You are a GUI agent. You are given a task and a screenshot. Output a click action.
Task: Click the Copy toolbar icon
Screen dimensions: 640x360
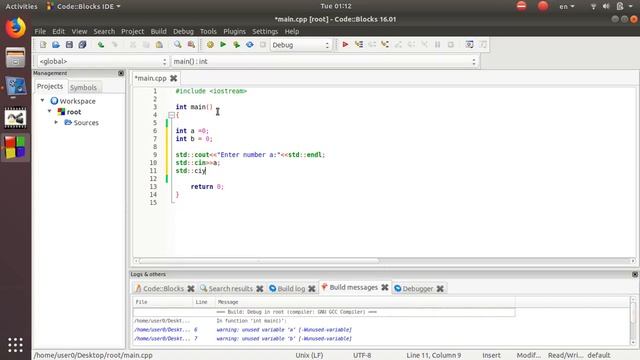(x=146, y=45)
